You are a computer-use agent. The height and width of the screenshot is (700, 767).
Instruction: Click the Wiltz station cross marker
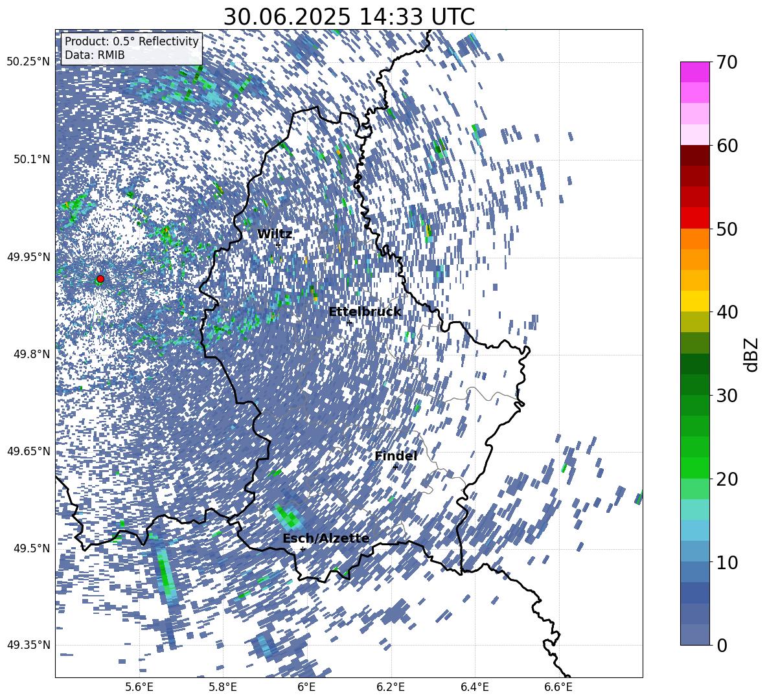point(279,245)
